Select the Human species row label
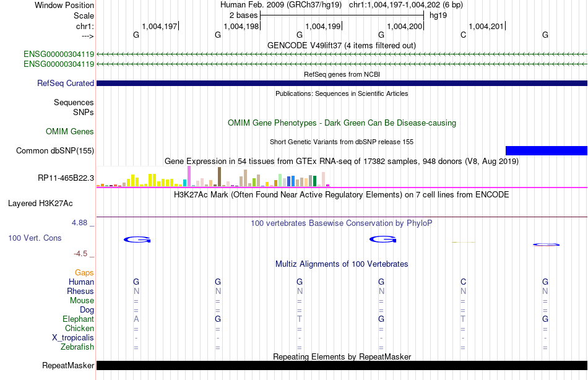This screenshot has width=588, height=380. [x=81, y=282]
